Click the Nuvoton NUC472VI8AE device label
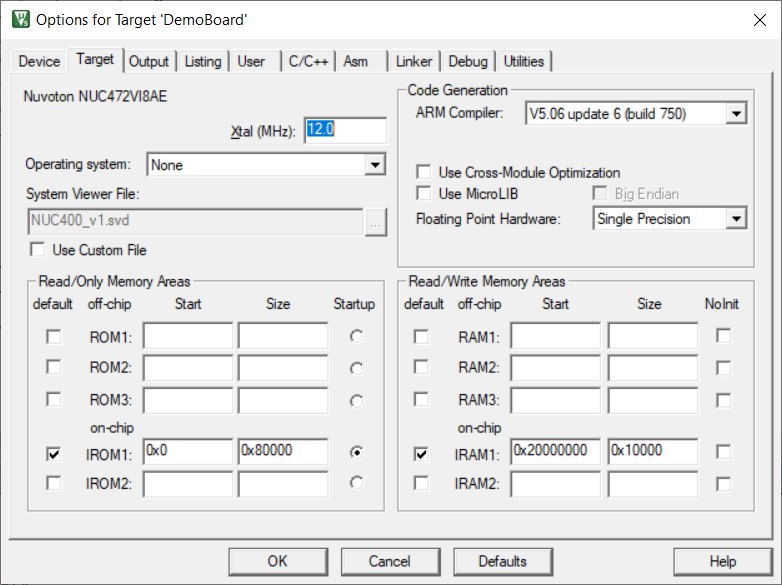782x585 pixels. click(x=95, y=96)
